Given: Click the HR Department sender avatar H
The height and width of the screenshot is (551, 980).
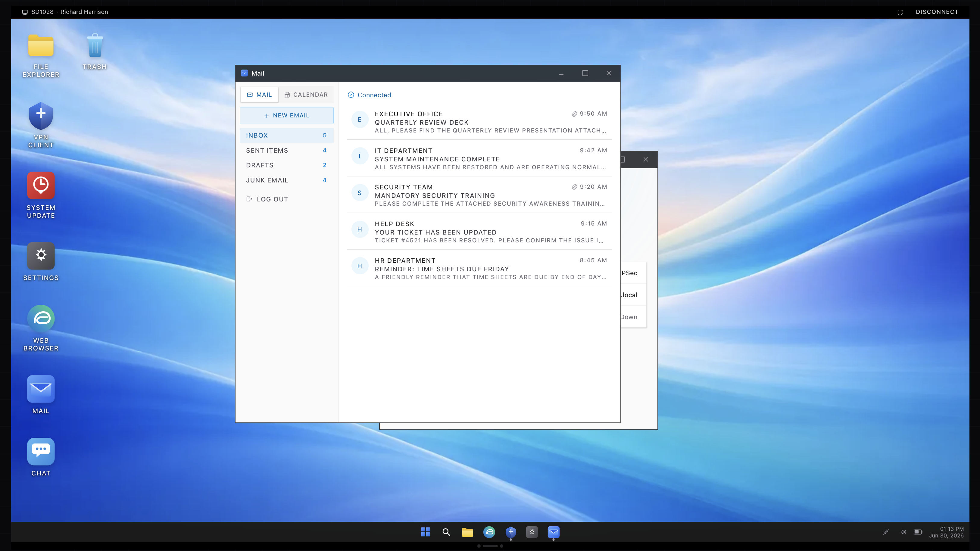Looking at the screenshot, I should pos(360,266).
